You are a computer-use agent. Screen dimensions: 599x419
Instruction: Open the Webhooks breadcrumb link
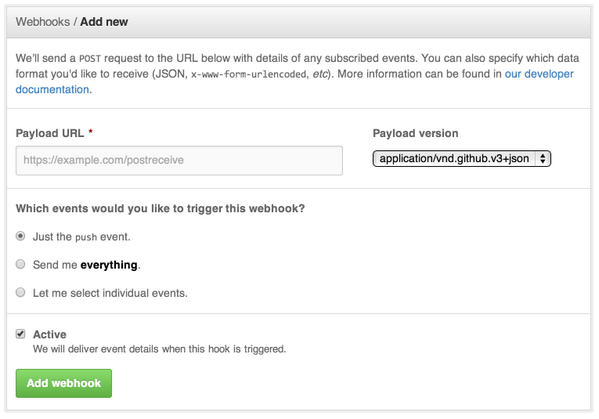click(43, 22)
